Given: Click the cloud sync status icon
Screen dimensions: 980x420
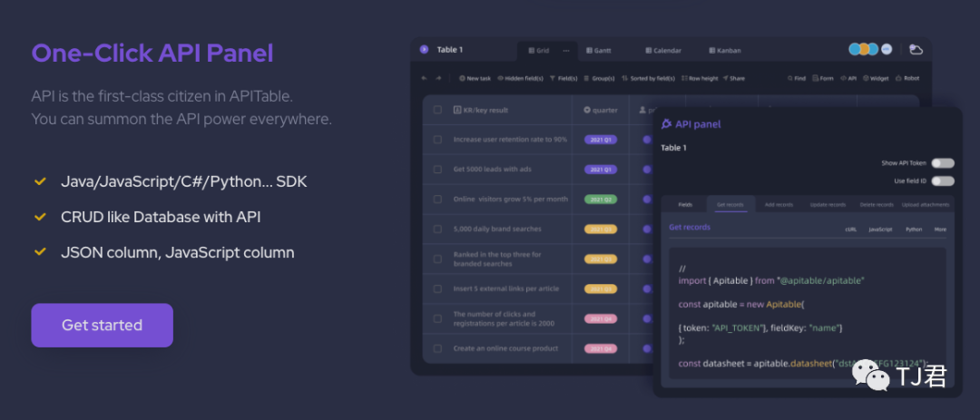Looking at the screenshot, I should (916, 49).
